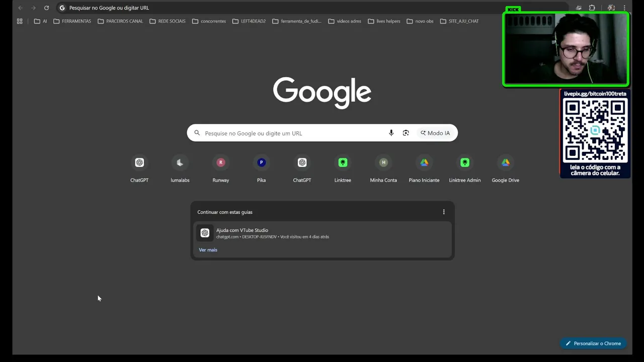This screenshot has width=644, height=362.
Task: Open the Ajuda com VTube Studio tab entry
Action: (x=322, y=233)
